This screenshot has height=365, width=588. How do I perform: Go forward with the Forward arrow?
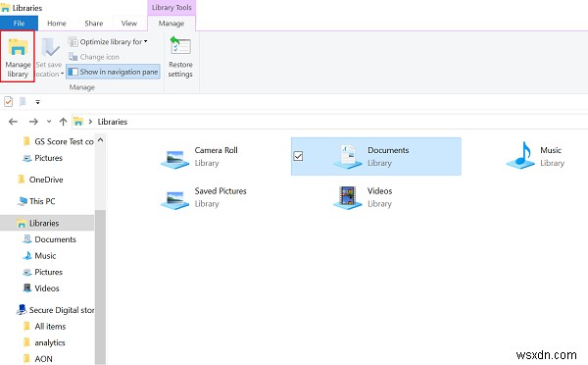33,122
